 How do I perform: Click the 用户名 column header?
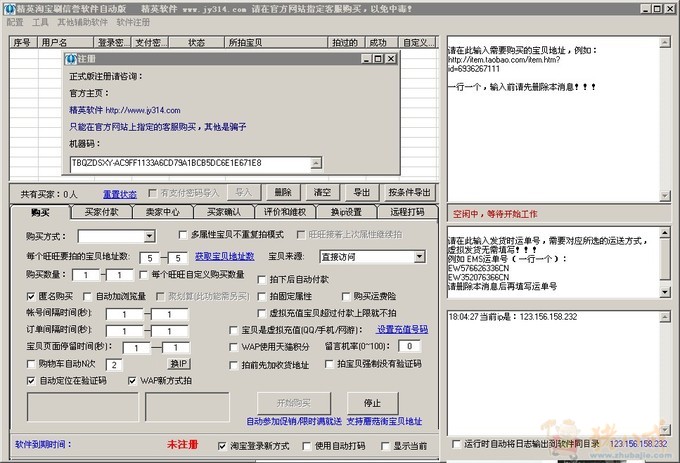click(66, 42)
